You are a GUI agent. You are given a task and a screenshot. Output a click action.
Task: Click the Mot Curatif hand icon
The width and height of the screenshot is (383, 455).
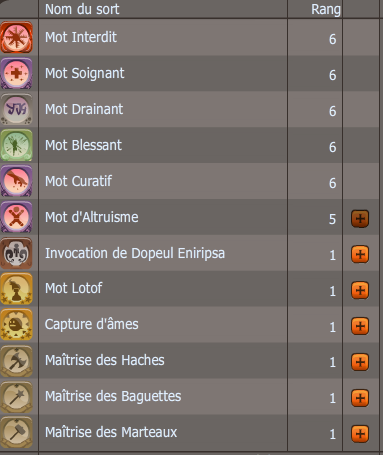[x=16, y=181]
